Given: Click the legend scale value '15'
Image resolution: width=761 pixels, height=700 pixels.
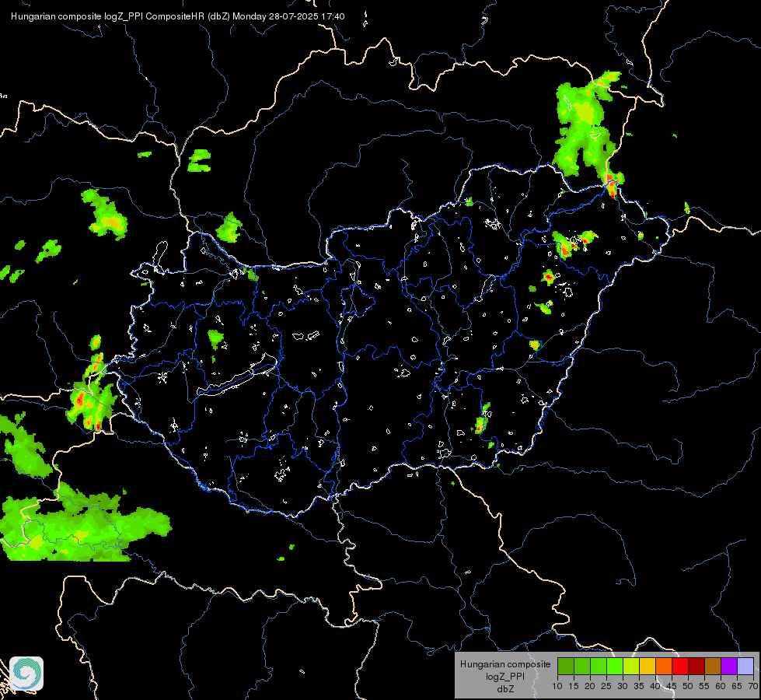Looking at the screenshot, I should 574,687.
